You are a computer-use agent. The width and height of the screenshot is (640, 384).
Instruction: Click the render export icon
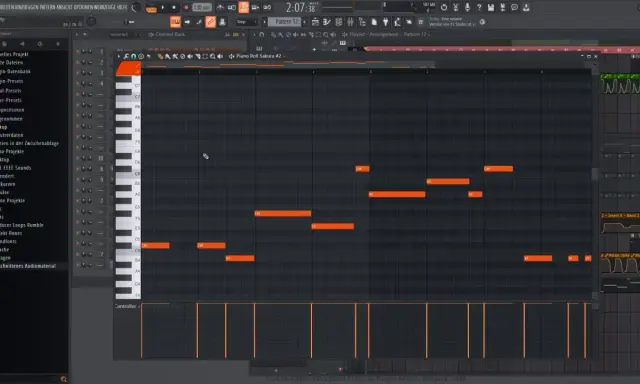point(503,7)
